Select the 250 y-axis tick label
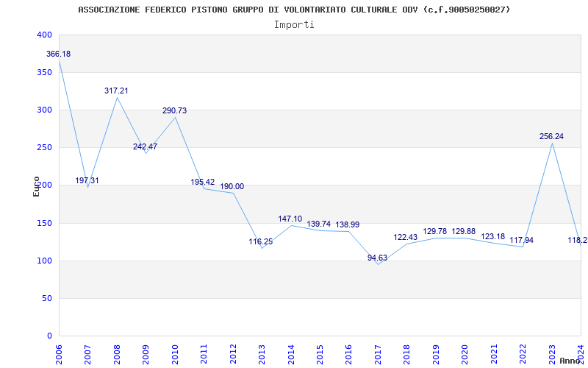The width and height of the screenshot is (588, 368). tap(44, 148)
